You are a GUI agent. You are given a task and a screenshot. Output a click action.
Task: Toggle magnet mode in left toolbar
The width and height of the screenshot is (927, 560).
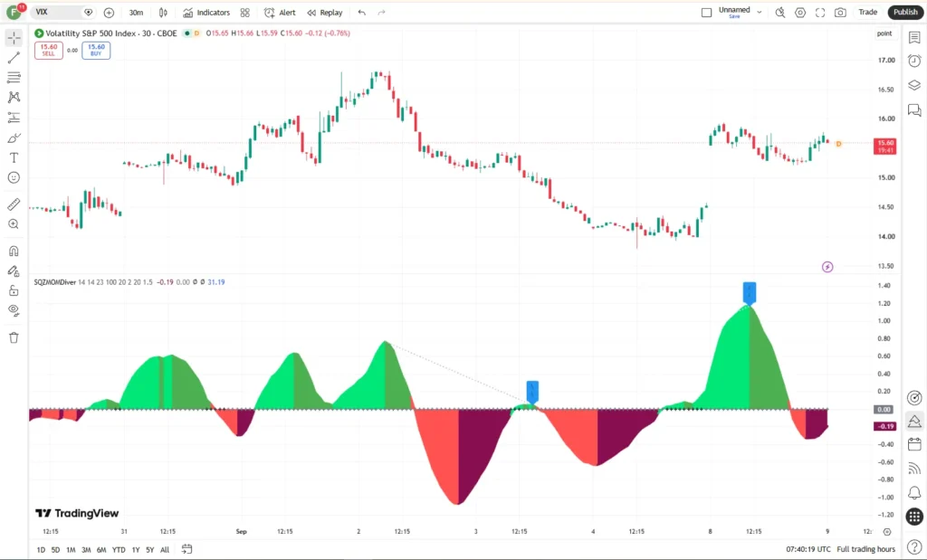pyautogui.click(x=14, y=252)
